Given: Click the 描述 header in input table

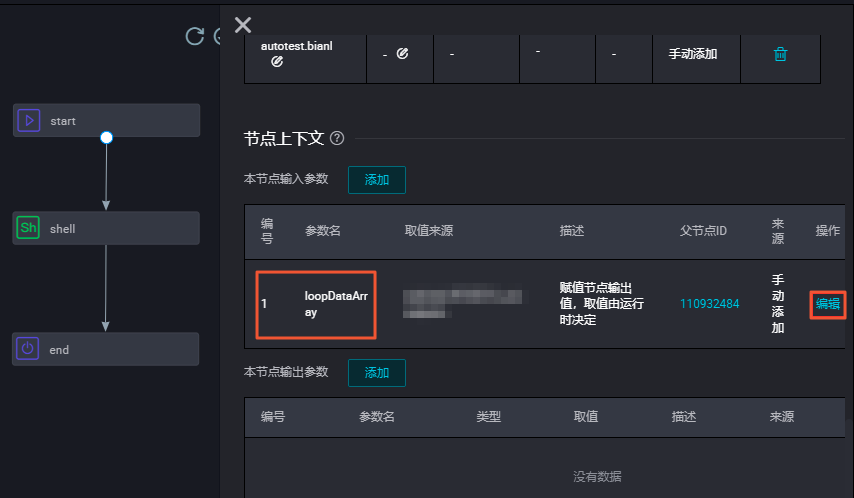Looking at the screenshot, I should click(572, 230).
